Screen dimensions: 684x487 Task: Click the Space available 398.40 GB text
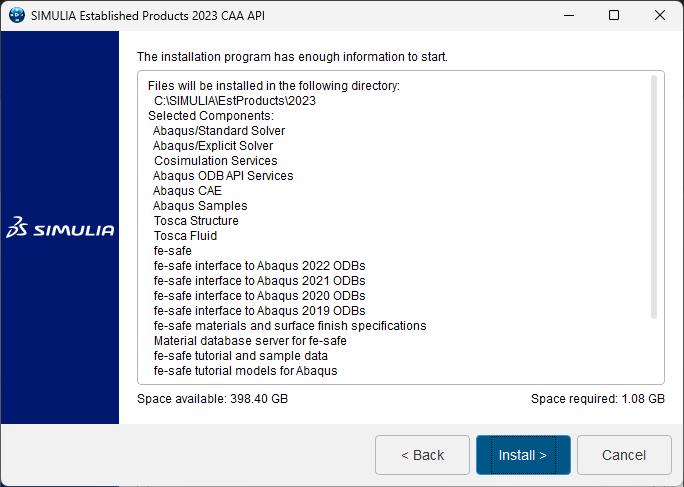[212, 399]
